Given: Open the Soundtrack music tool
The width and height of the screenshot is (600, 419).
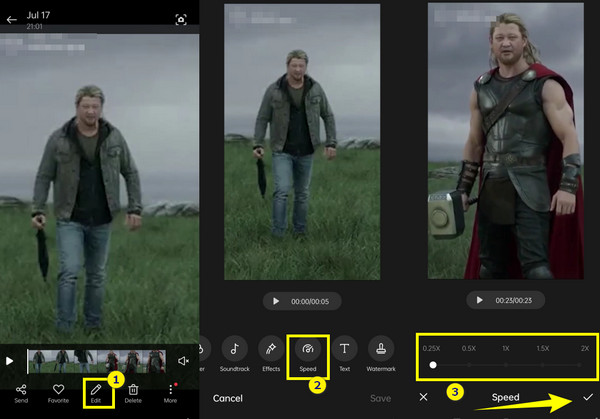Looking at the screenshot, I should [235, 354].
